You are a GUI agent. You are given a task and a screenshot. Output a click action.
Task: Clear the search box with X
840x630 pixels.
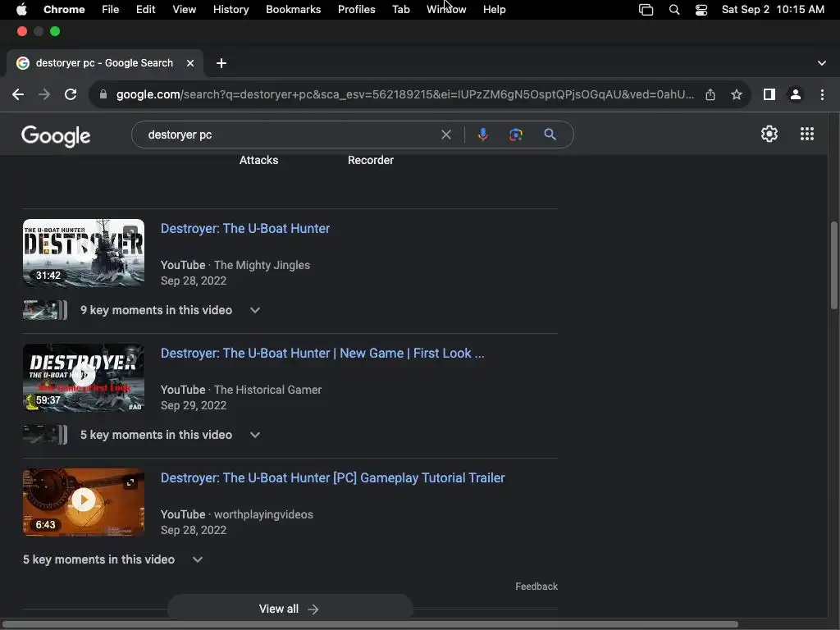pos(445,135)
